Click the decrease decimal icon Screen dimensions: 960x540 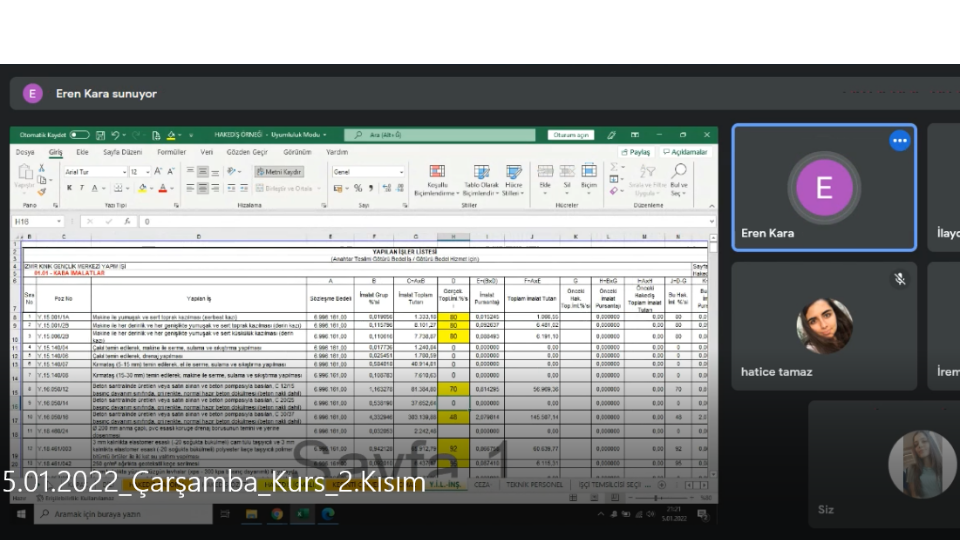point(400,189)
